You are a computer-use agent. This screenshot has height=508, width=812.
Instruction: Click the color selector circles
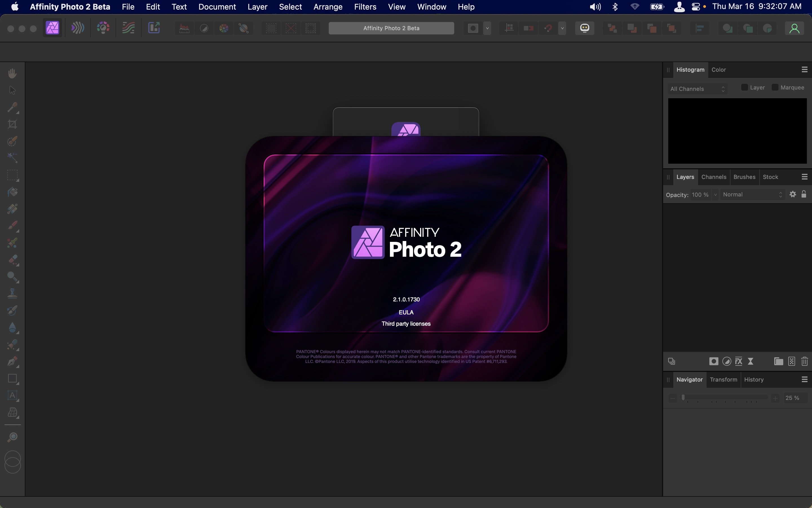[x=13, y=462]
